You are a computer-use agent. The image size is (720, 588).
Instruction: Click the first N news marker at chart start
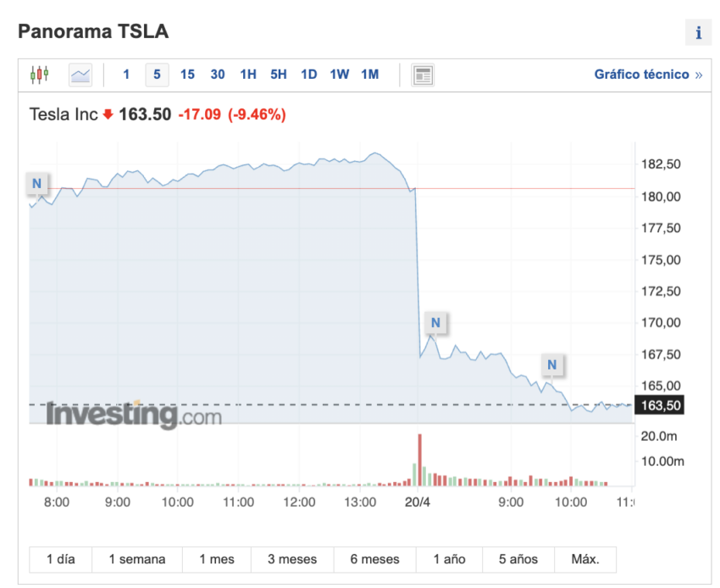(37, 184)
